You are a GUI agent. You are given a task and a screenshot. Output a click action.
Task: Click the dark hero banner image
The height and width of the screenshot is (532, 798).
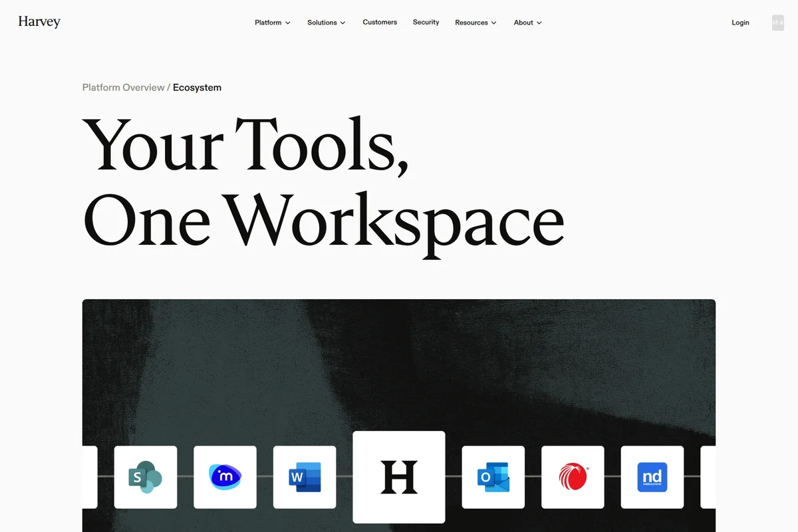tap(399, 366)
